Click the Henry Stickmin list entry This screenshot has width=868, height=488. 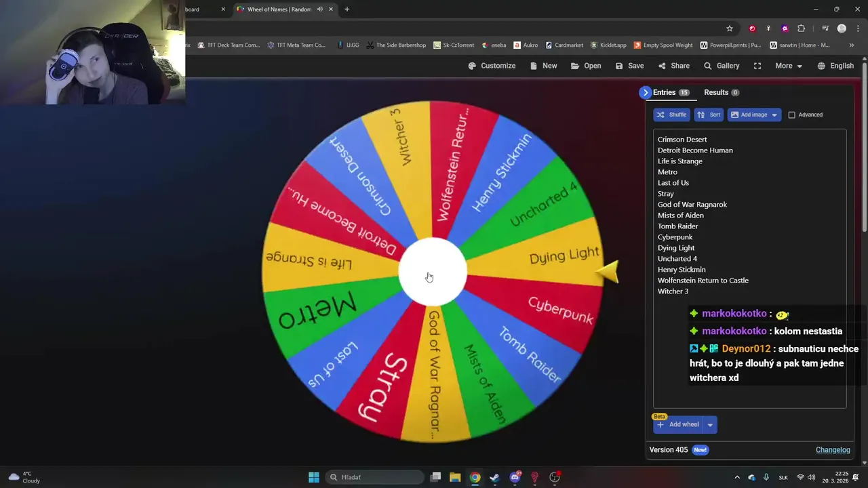(x=682, y=270)
